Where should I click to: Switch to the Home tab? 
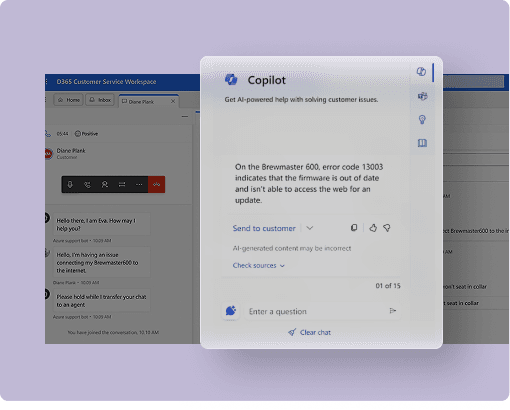pos(69,100)
